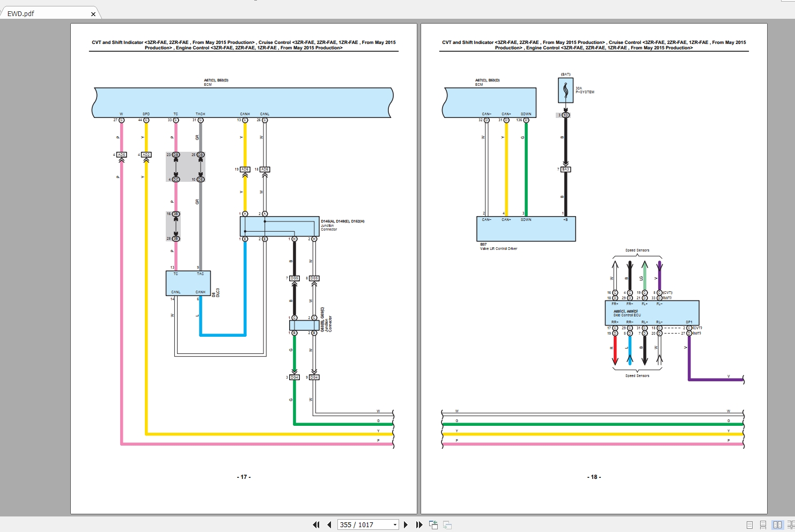Click the AD2 connector tag on the yellow wire
Image resolution: width=795 pixels, height=532 pixels.
146,155
